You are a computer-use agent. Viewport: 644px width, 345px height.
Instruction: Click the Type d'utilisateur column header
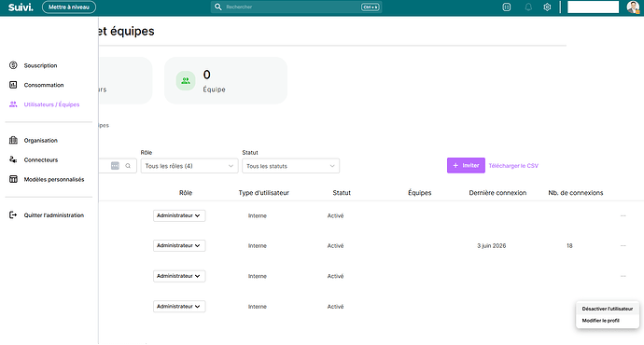(x=264, y=193)
